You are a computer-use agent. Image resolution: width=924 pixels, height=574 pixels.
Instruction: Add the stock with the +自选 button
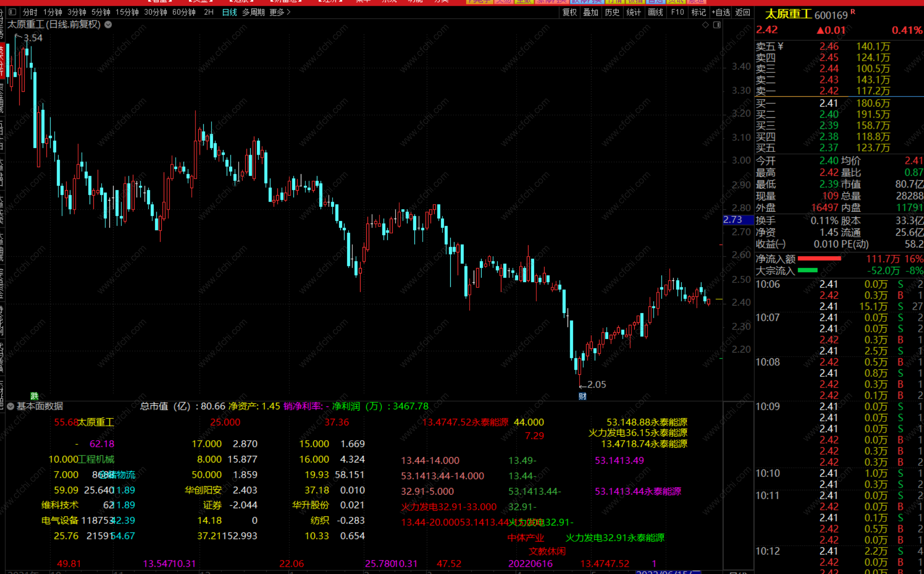721,12
